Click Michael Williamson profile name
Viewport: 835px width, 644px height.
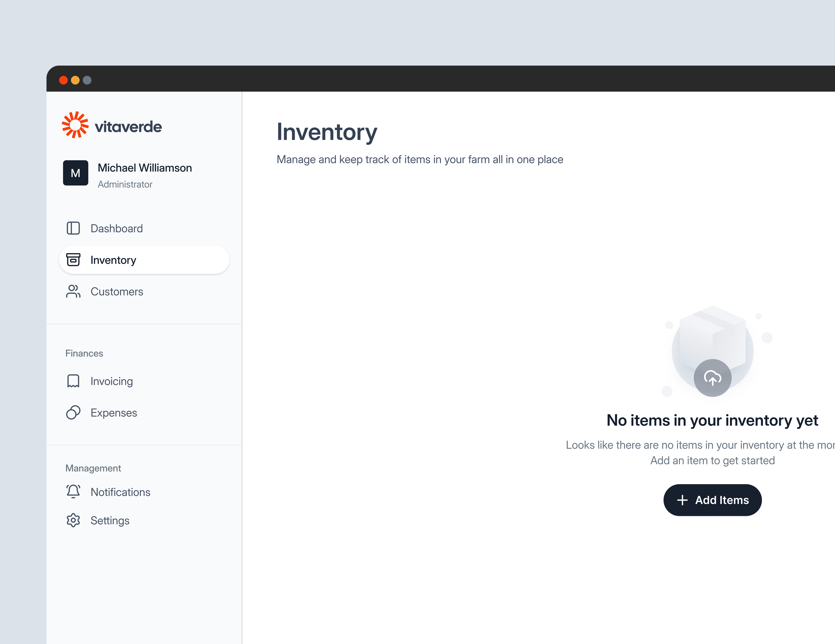click(145, 168)
